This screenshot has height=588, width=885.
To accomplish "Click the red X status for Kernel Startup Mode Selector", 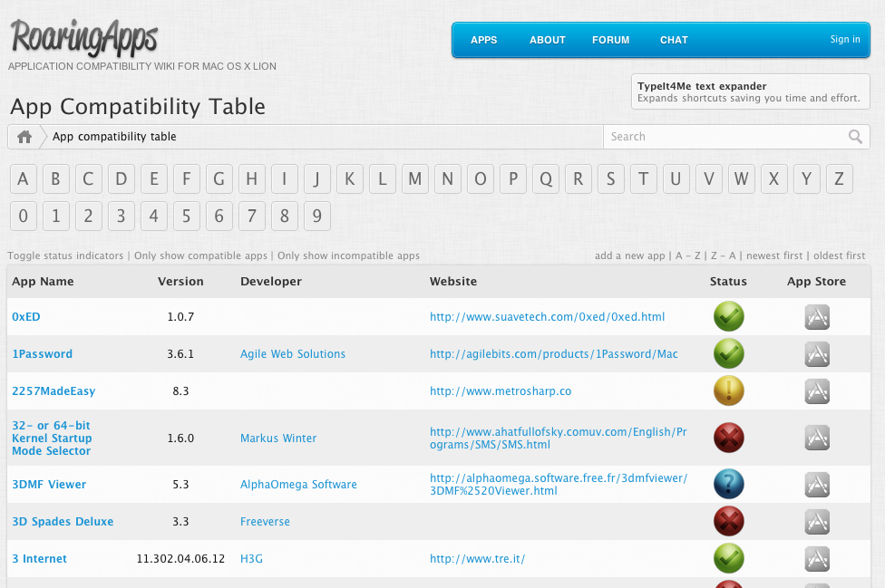I will click(x=729, y=438).
